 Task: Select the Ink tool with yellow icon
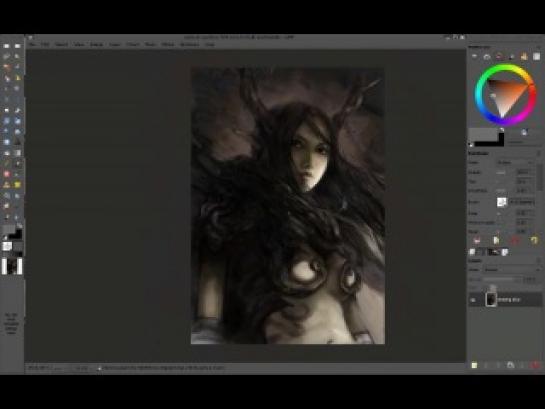[x=7, y=185]
